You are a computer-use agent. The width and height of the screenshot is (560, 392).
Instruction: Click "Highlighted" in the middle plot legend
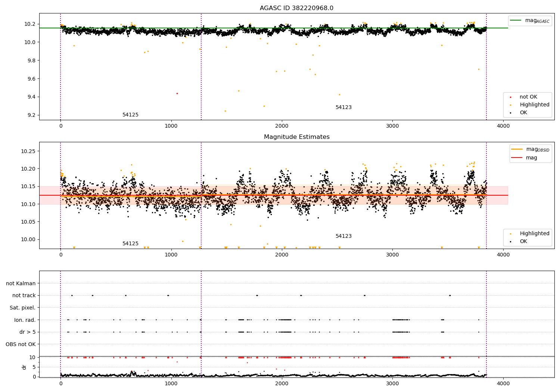[535, 234]
